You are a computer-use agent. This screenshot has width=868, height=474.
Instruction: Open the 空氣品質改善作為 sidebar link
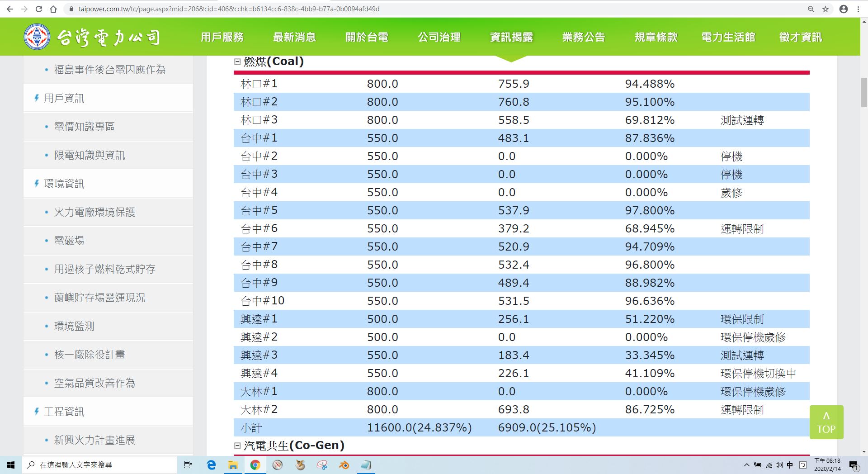click(94, 383)
